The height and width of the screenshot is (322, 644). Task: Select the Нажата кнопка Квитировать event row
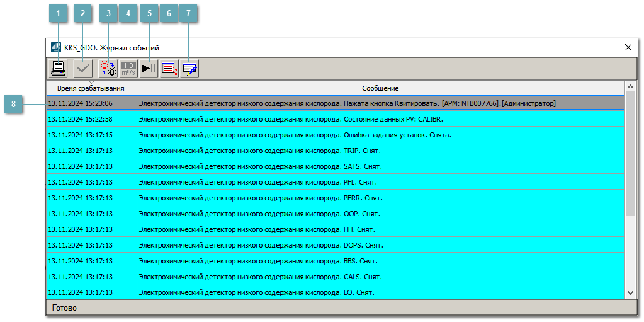tap(346, 103)
